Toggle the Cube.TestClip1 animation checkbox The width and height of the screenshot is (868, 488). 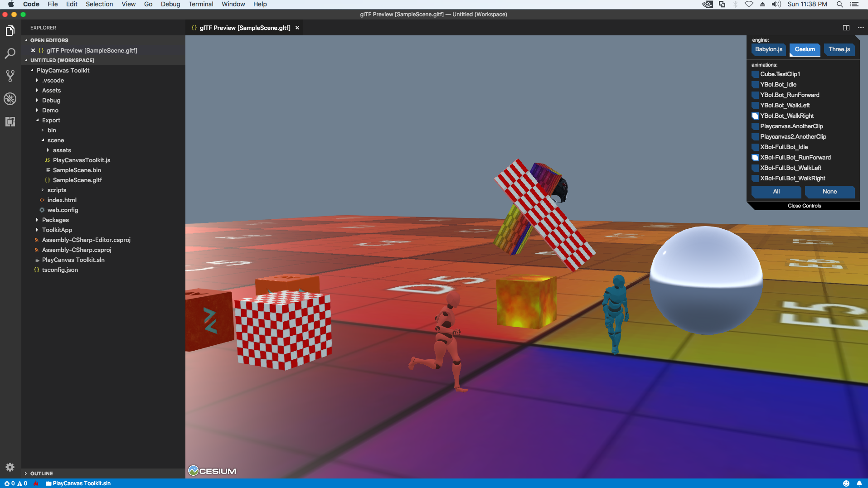pos(755,74)
